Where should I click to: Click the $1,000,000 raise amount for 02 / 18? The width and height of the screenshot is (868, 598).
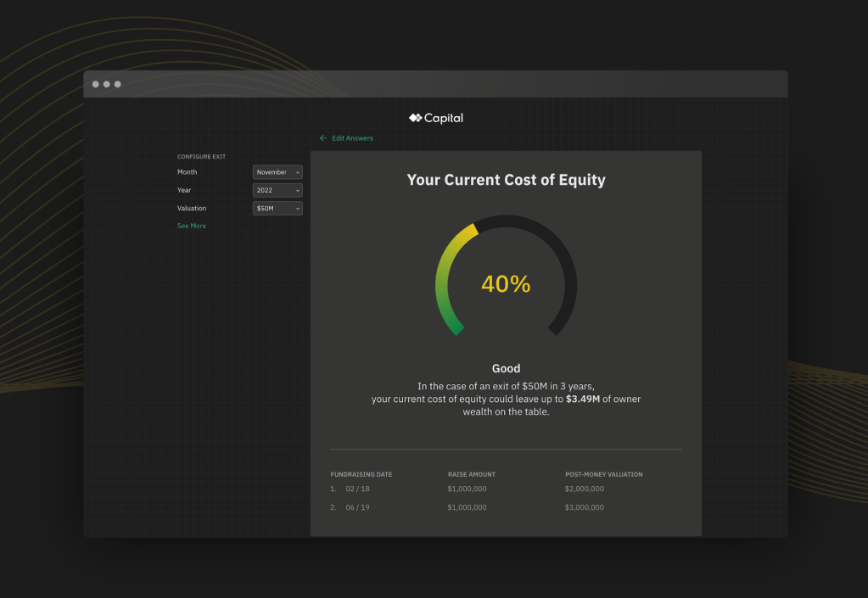coord(468,489)
